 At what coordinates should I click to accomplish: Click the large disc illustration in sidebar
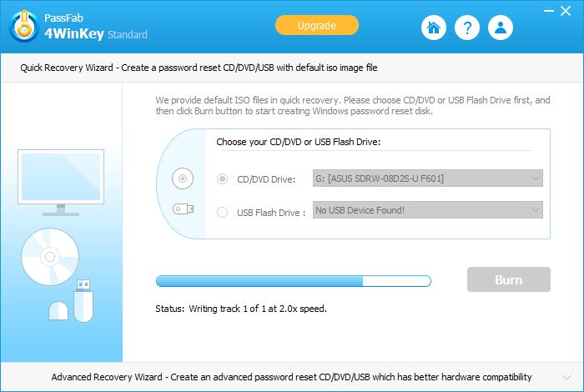pos(50,257)
